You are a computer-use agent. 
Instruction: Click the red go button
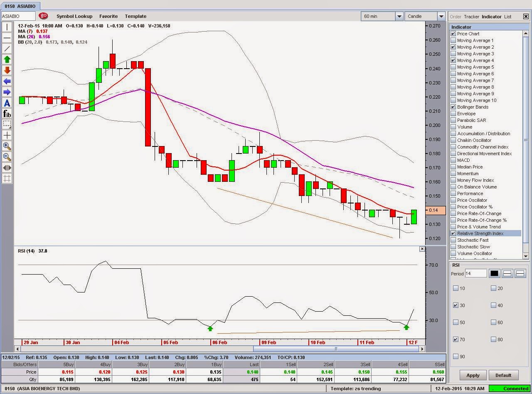[x=43, y=16]
